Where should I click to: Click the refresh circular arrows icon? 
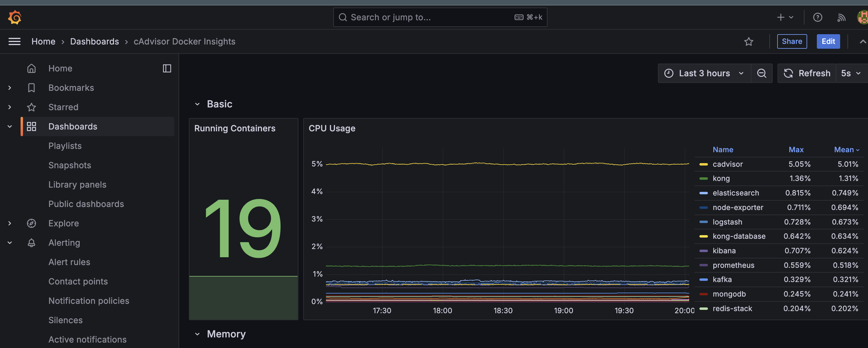(788, 73)
